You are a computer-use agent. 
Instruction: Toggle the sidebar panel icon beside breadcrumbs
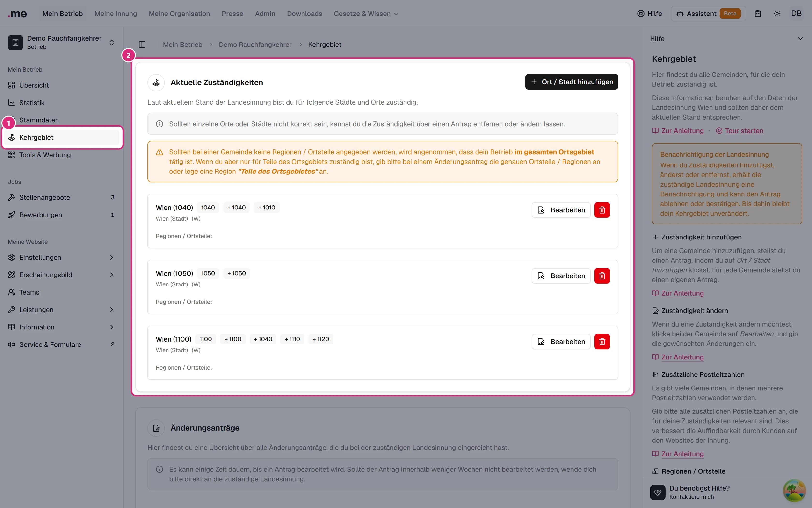pyautogui.click(x=142, y=44)
